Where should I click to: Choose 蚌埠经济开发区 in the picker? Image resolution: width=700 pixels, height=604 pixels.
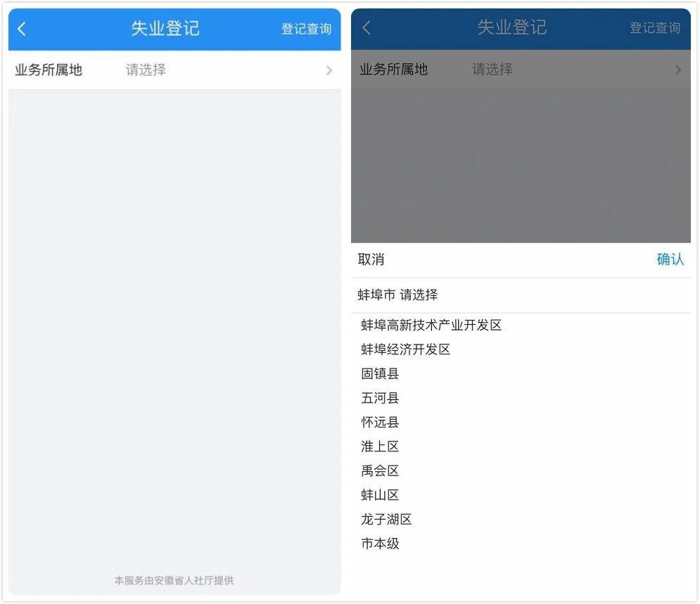[405, 349]
